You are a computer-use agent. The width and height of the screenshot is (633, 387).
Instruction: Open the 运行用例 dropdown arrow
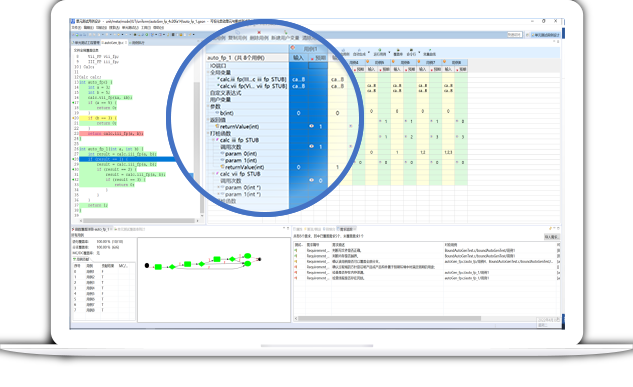coord(389,52)
